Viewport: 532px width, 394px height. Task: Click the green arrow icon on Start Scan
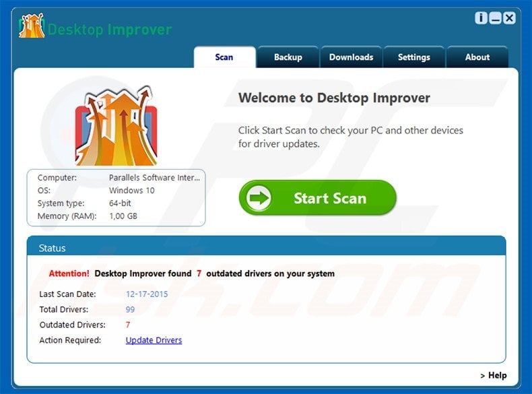point(259,198)
